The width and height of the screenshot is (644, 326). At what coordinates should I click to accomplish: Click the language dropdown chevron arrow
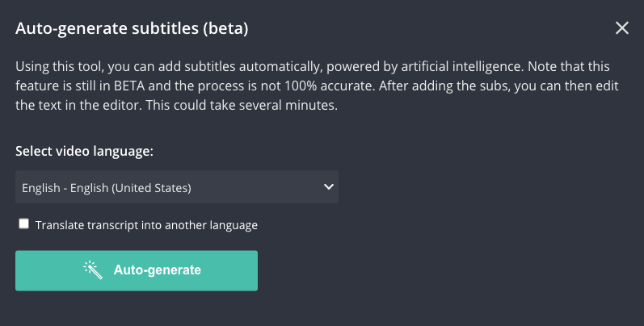pos(328,187)
